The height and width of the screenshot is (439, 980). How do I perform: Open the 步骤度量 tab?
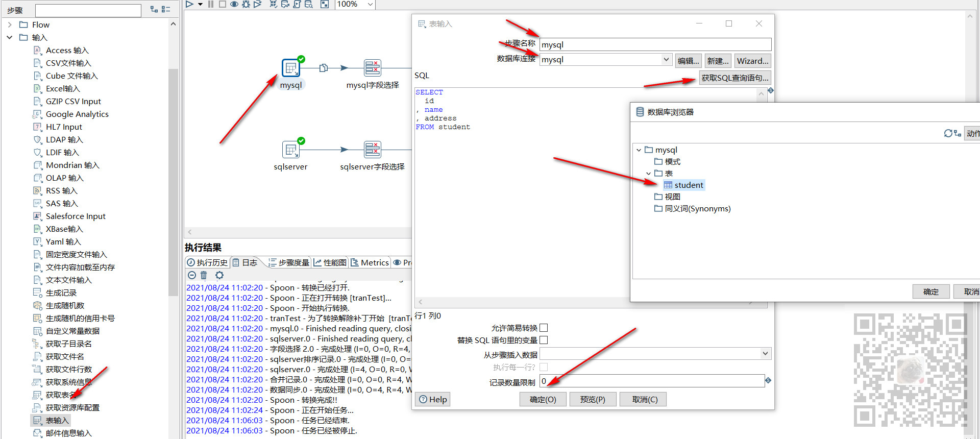pyautogui.click(x=289, y=262)
